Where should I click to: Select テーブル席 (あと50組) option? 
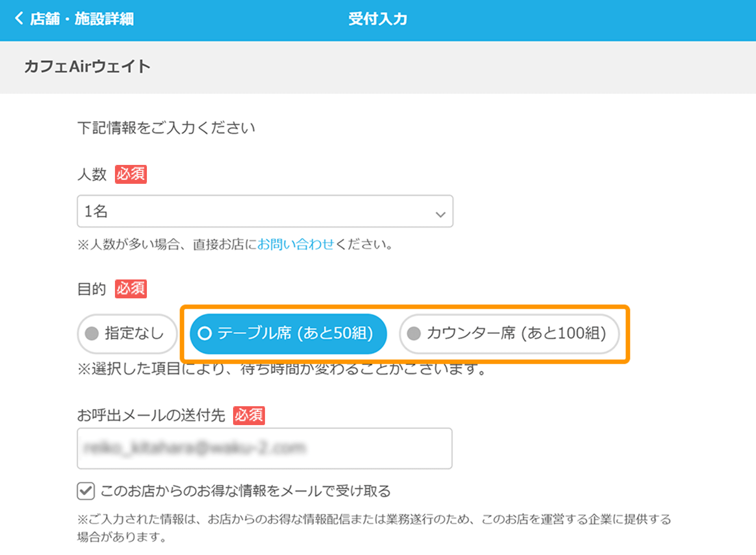(288, 333)
